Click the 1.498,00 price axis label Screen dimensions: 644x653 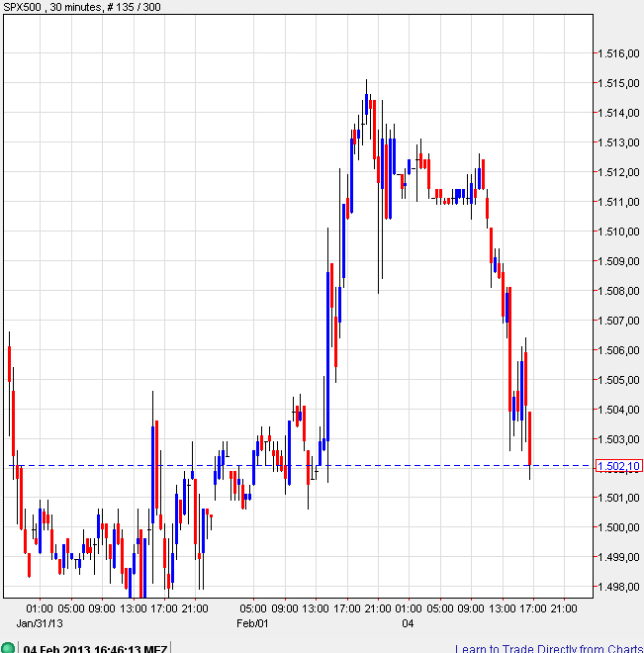tap(618, 587)
